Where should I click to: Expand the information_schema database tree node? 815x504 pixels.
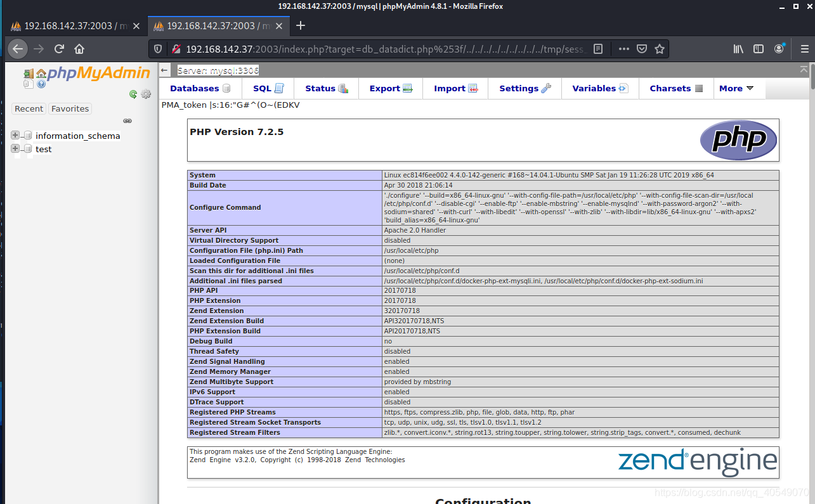15,135
